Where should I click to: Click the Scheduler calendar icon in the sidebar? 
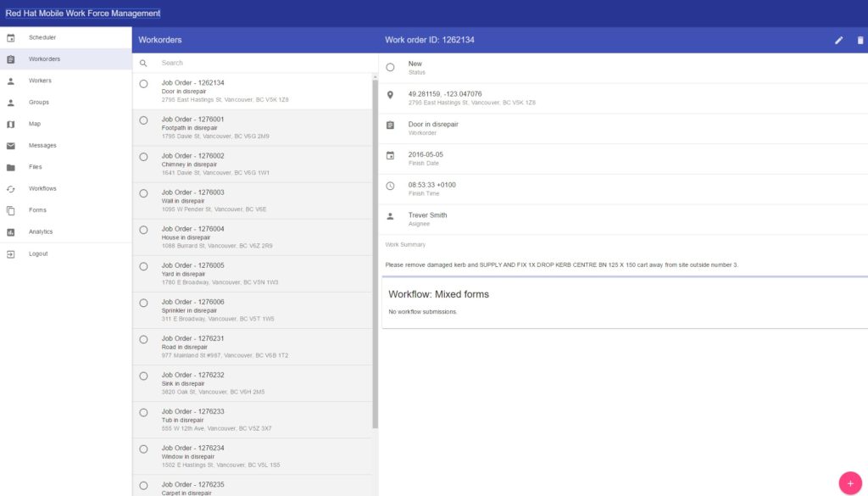pos(11,38)
